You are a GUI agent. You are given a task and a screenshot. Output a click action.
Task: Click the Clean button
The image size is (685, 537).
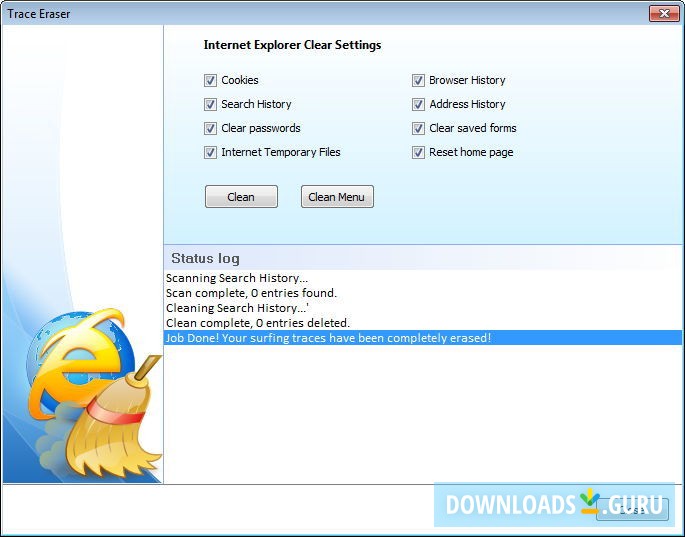point(241,197)
